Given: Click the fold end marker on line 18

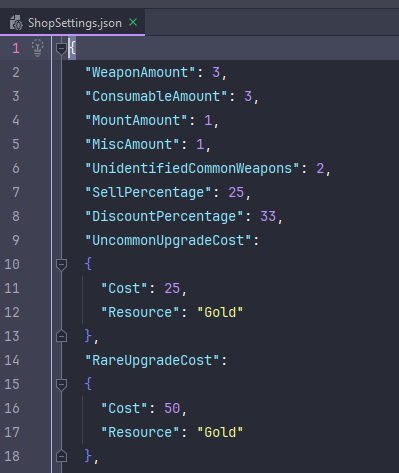Looking at the screenshot, I should [61, 456].
